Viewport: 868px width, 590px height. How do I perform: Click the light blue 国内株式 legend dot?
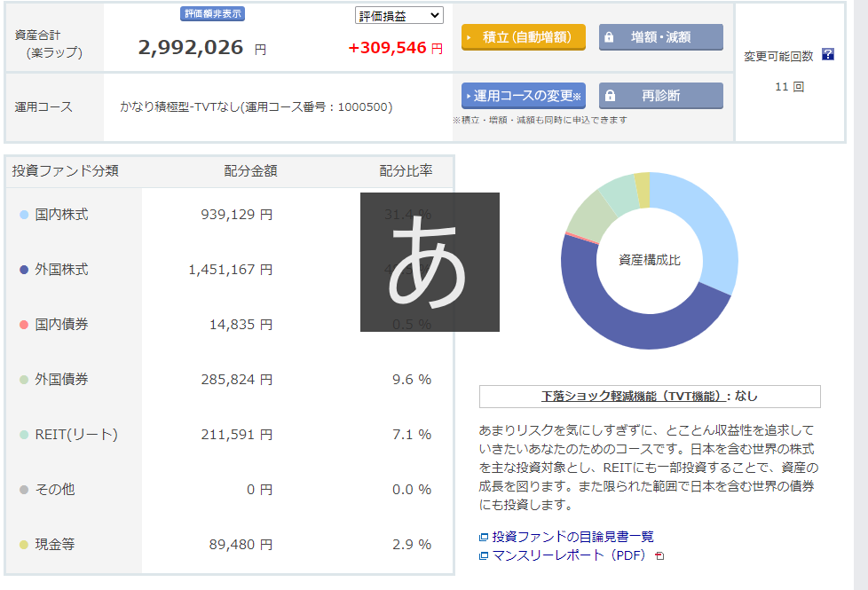coord(24,215)
